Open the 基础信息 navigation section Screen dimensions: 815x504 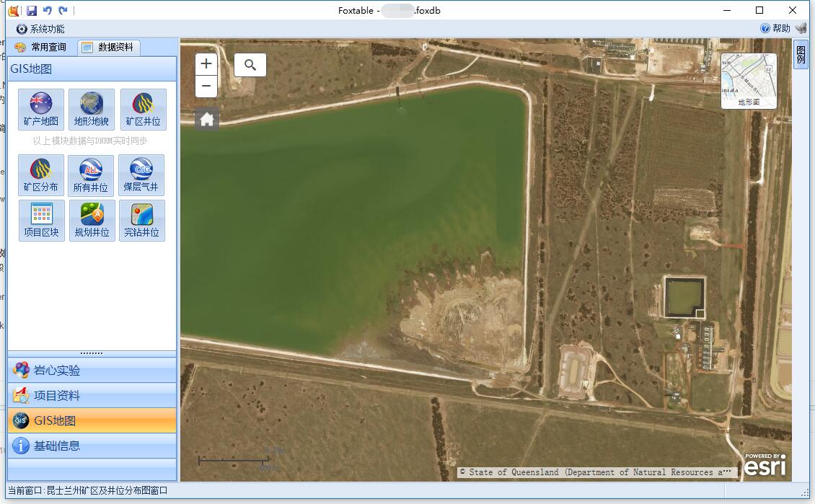click(92, 446)
